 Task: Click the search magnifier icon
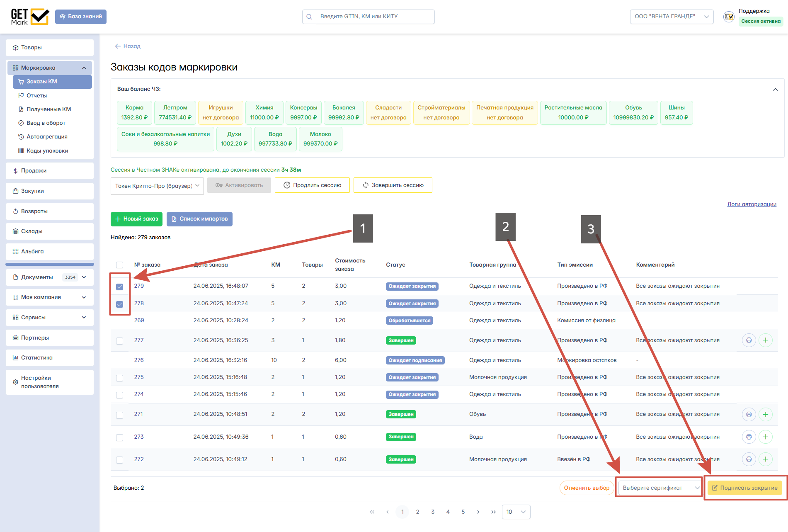309,17
